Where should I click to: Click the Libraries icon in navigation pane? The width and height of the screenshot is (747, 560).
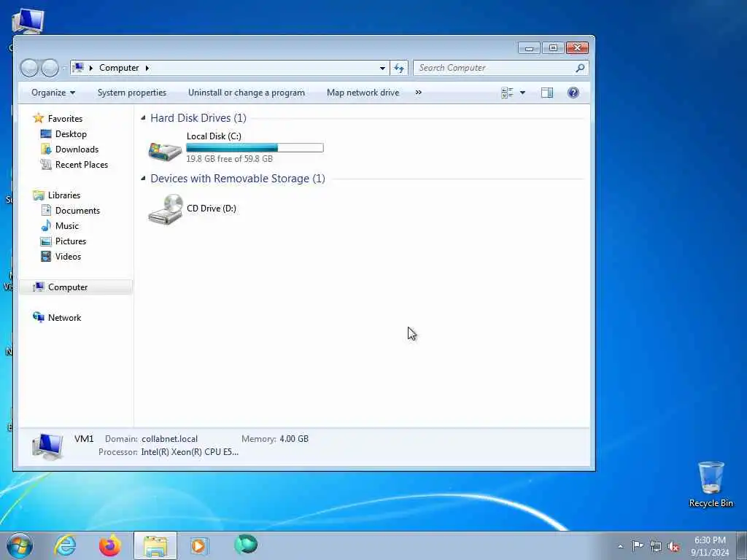point(39,195)
